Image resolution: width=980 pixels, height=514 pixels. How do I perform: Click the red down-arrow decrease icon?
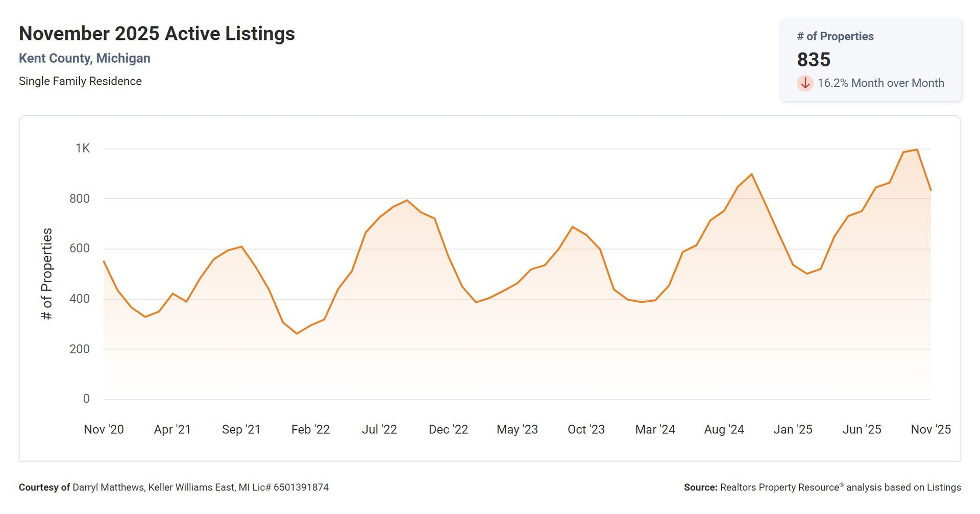click(805, 83)
